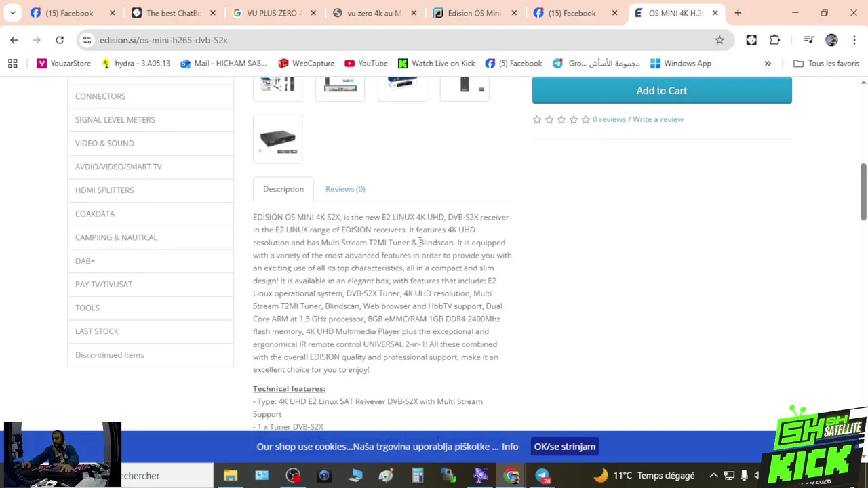
Task: Open Telegram from taskbar
Action: [542, 476]
